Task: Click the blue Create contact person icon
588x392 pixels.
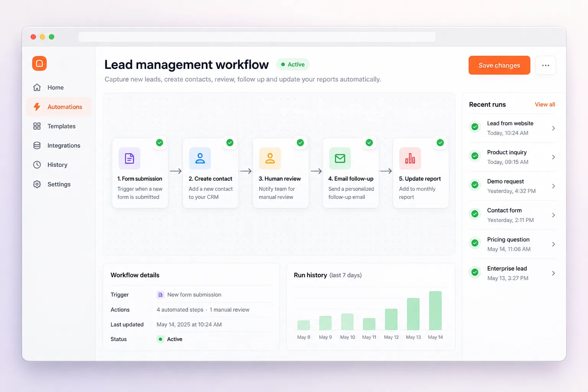Action: tap(200, 158)
